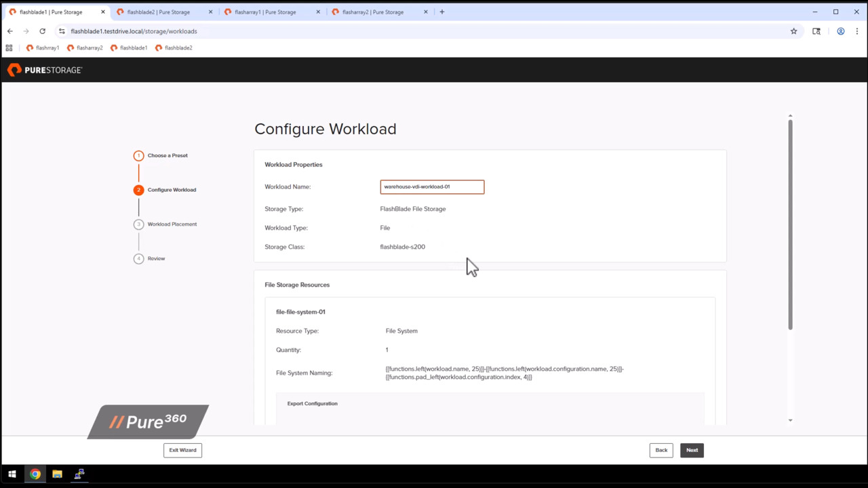
Task: Bookmark this page using the star icon
Action: [x=793, y=31]
